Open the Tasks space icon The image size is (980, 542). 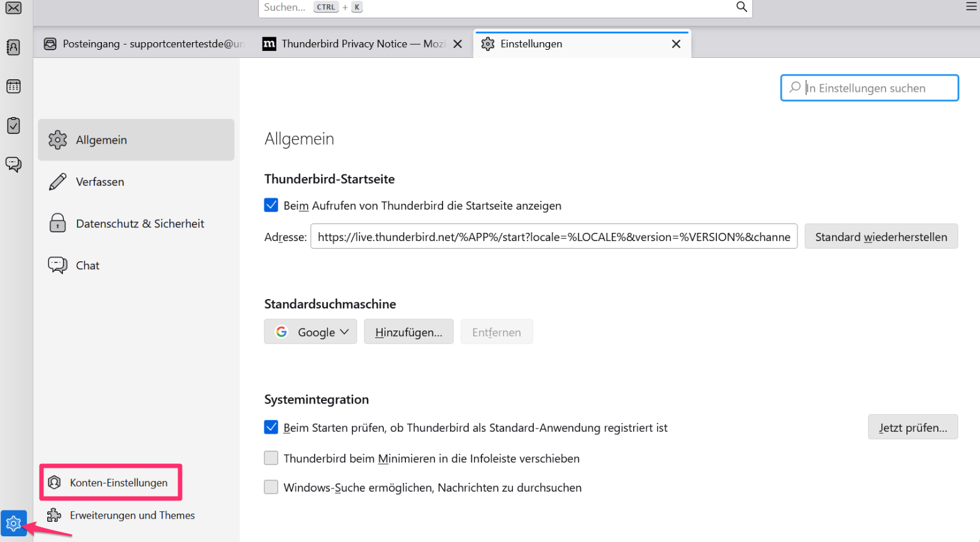13,125
